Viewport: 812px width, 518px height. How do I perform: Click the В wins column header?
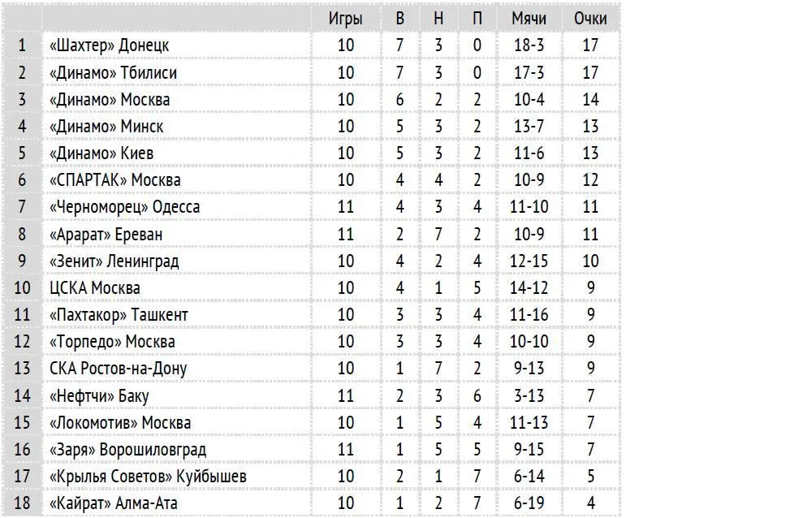[x=400, y=19]
